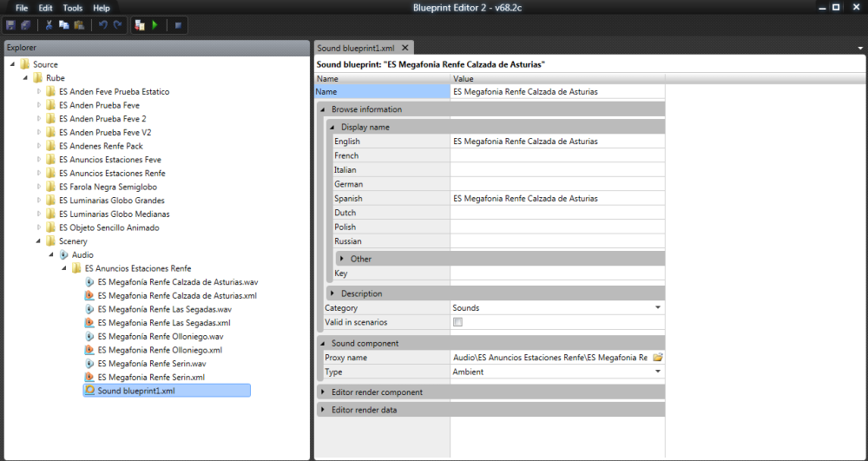Click the browse folder icon beside Proxy name
Screen dimensions: 868x461
658,358
